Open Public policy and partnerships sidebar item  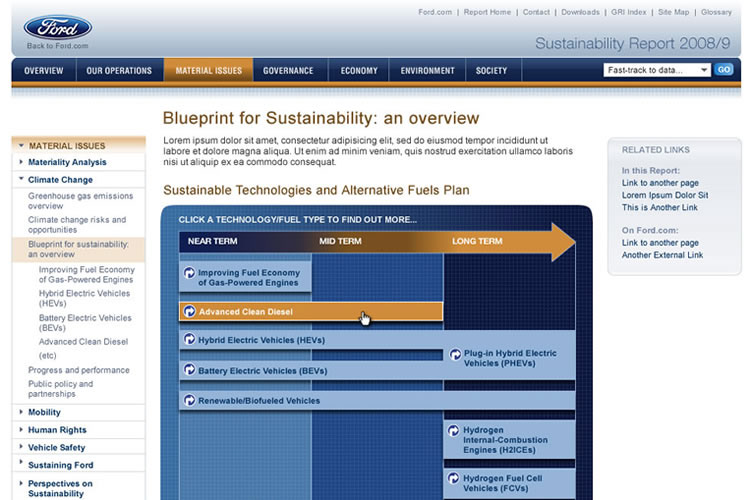tap(60, 389)
